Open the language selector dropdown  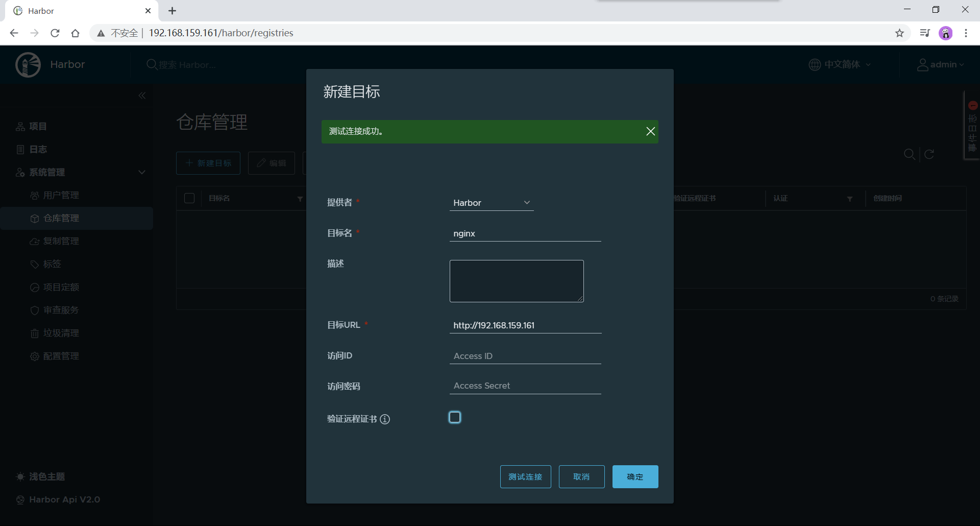[x=840, y=64]
